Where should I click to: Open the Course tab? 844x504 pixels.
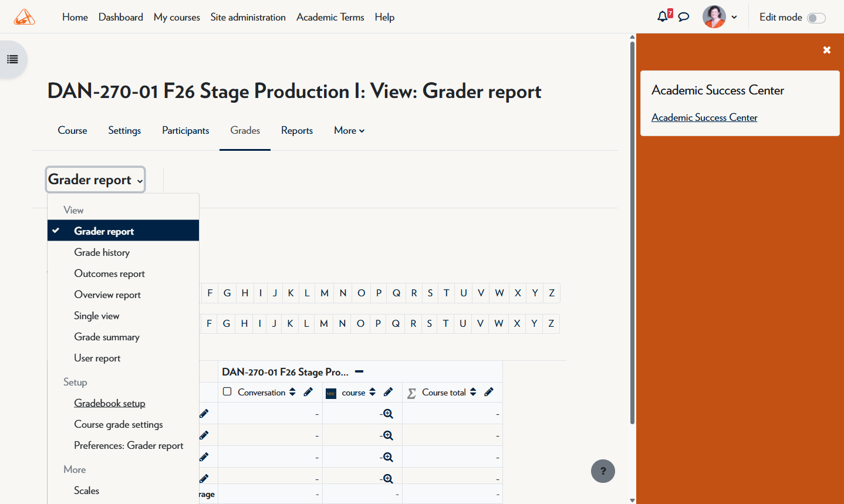click(72, 130)
